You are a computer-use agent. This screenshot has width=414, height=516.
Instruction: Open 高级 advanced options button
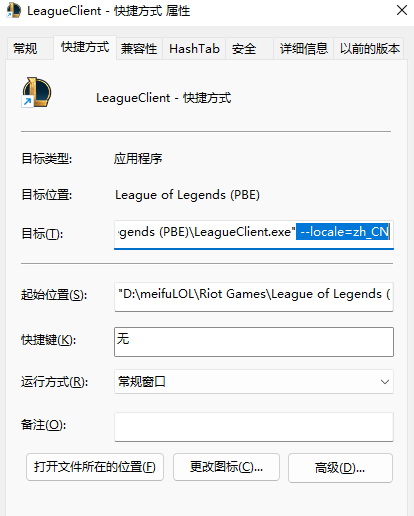point(340,468)
